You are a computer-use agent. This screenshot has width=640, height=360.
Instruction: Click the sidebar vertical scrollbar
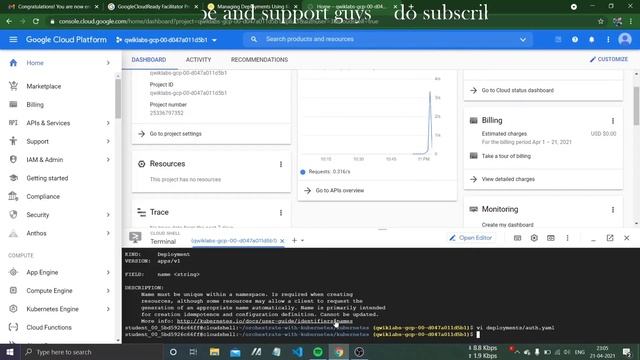click(118, 98)
